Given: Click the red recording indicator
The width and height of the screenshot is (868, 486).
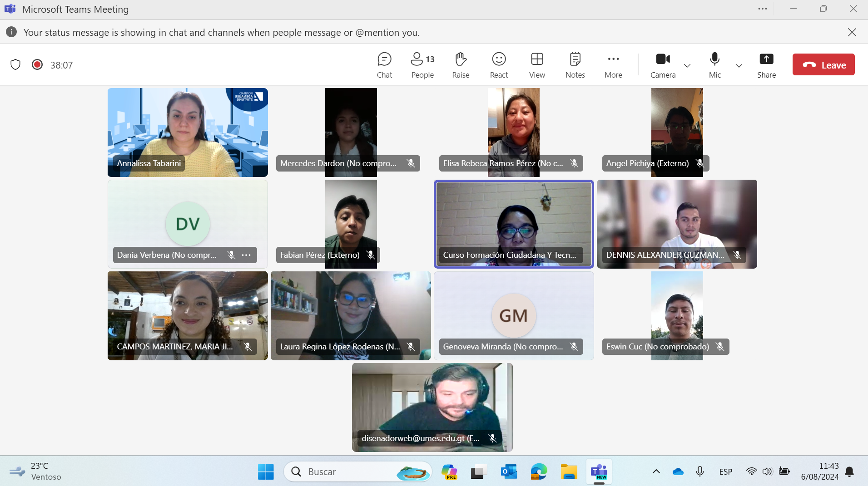Looking at the screenshot, I should (37, 65).
